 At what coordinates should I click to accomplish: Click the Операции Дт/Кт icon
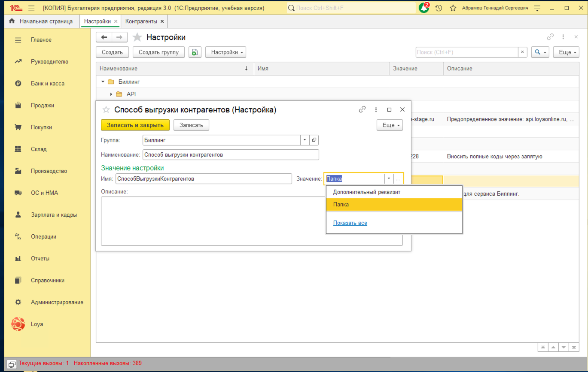coord(18,237)
